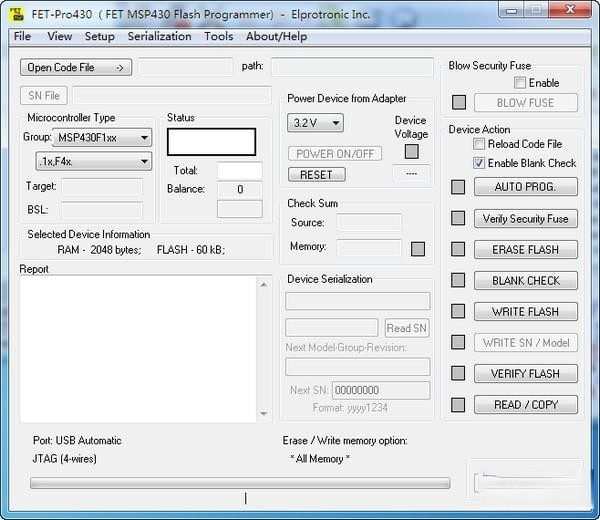The width and height of the screenshot is (600, 520).
Task: Click status indicator beside READ / COPY
Action: click(x=458, y=405)
